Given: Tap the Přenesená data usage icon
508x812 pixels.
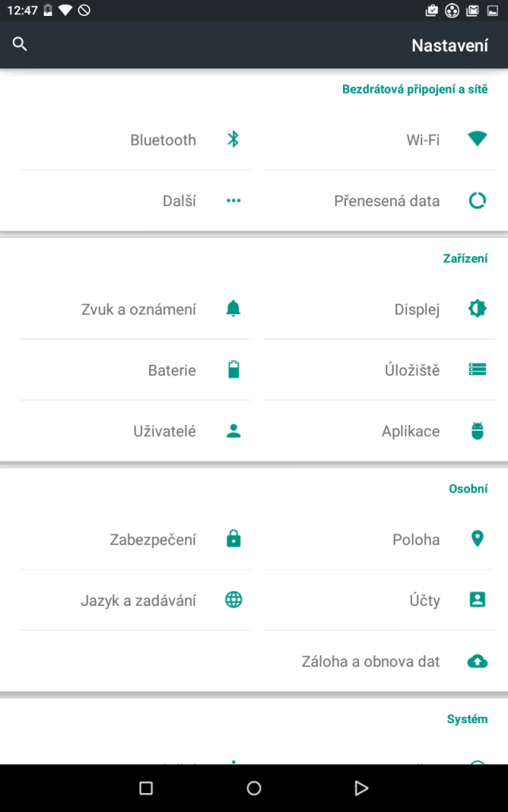Looking at the screenshot, I should click(477, 201).
